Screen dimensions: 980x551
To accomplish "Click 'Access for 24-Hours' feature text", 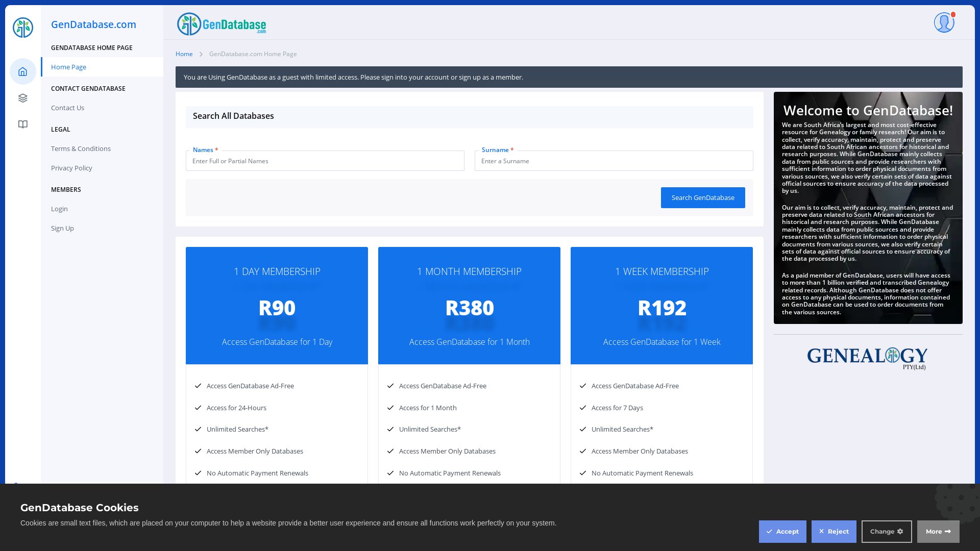I will point(236,408).
